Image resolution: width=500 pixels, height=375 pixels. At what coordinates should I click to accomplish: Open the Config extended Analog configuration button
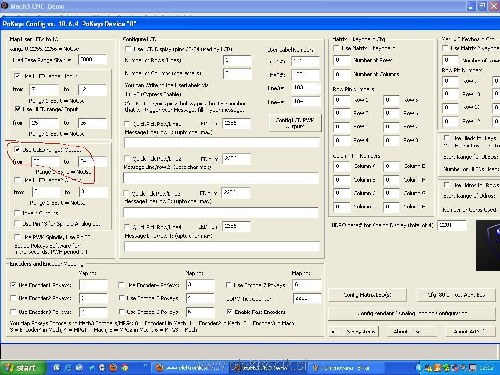[412, 313]
